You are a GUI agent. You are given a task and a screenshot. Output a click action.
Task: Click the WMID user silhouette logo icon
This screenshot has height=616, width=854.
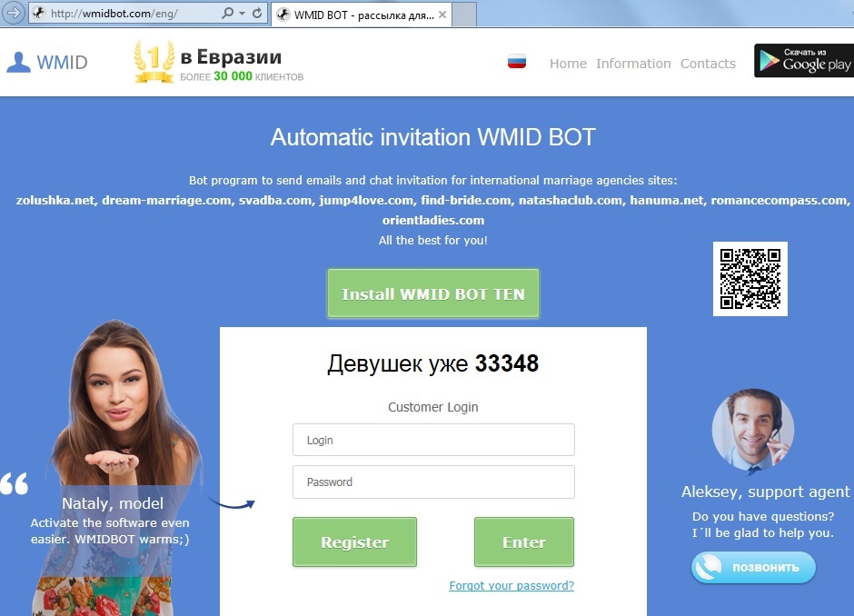coord(18,62)
